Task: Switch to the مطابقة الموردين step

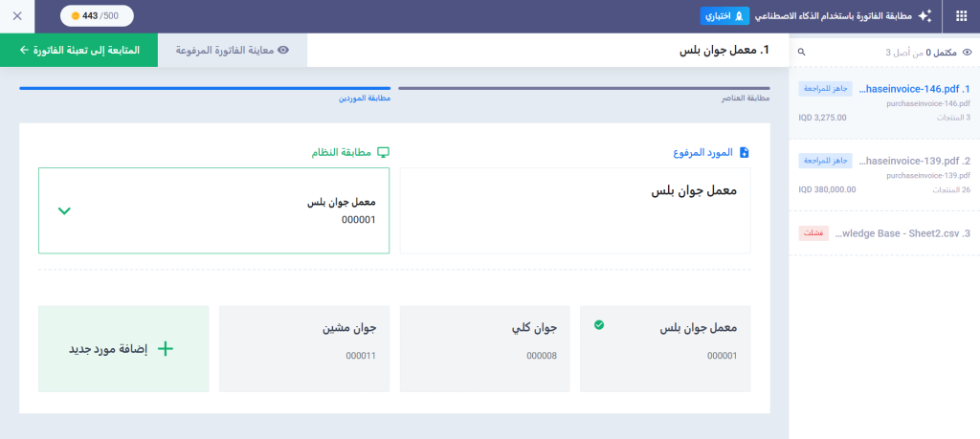Action: pos(205,89)
